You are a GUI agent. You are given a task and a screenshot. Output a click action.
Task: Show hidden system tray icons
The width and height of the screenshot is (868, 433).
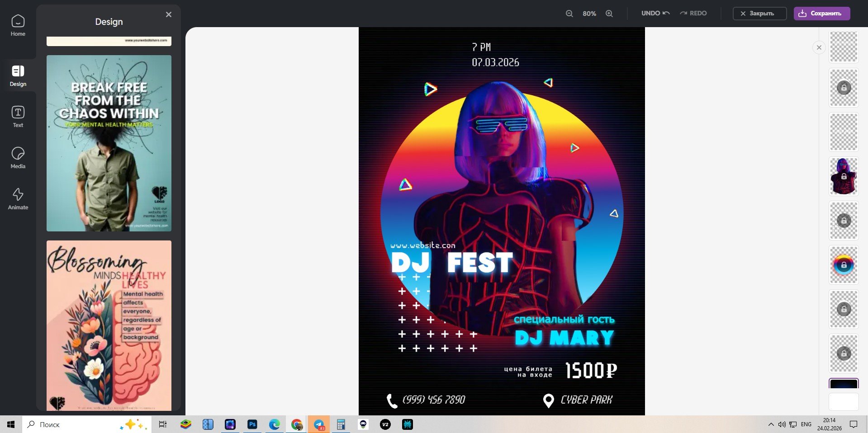click(x=771, y=424)
